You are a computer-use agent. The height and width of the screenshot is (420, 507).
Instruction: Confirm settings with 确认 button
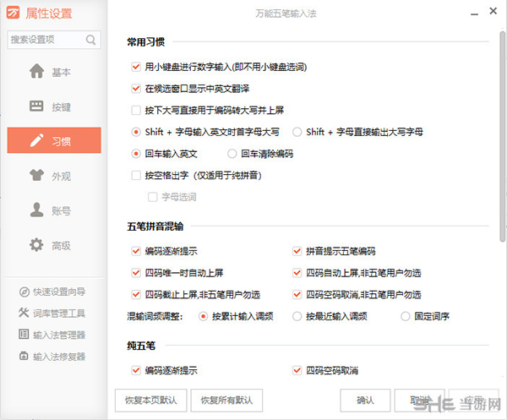[365, 401]
